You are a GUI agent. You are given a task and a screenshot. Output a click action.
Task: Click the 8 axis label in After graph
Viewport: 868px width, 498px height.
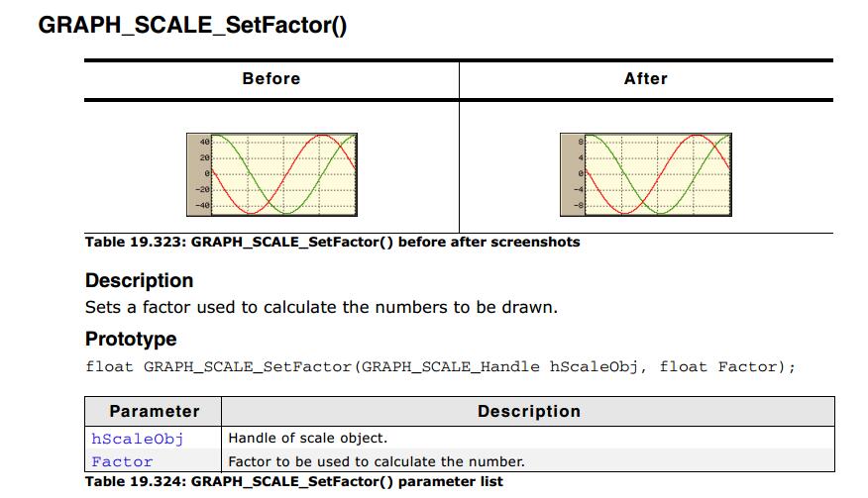pyautogui.click(x=581, y=142)
